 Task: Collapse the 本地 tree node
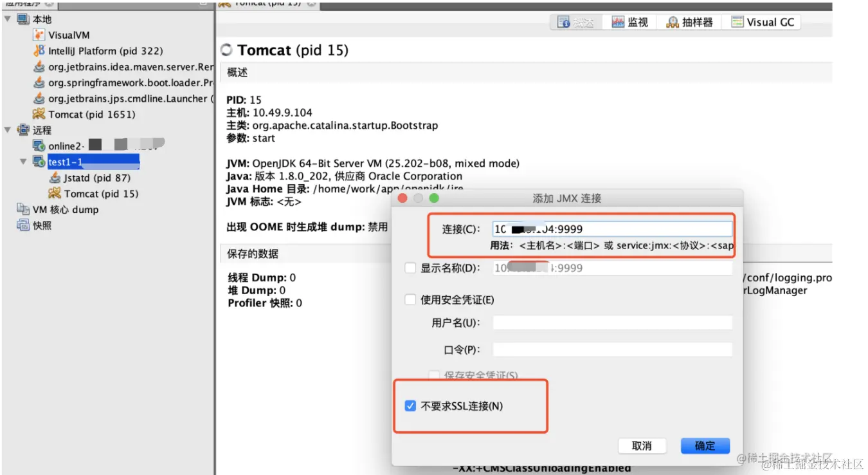[x=8, y=19]
